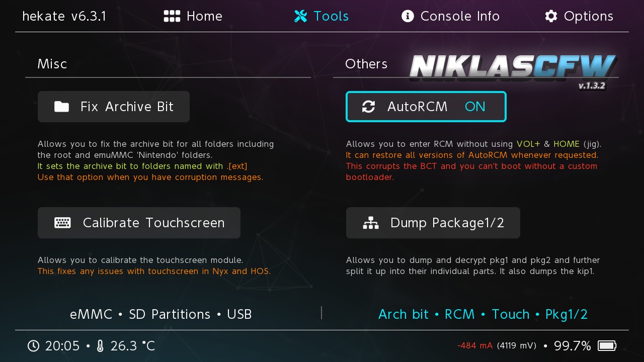644x362 pixels.
Task: Click the keyboard icon on Calibrate Touchscreen
Action: [x=62, y=223]
